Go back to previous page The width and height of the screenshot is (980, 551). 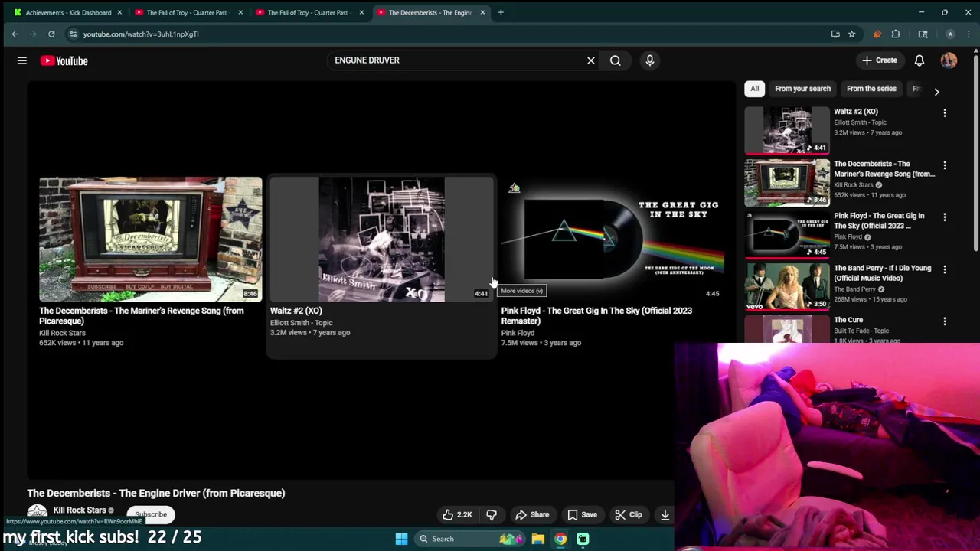15,34
